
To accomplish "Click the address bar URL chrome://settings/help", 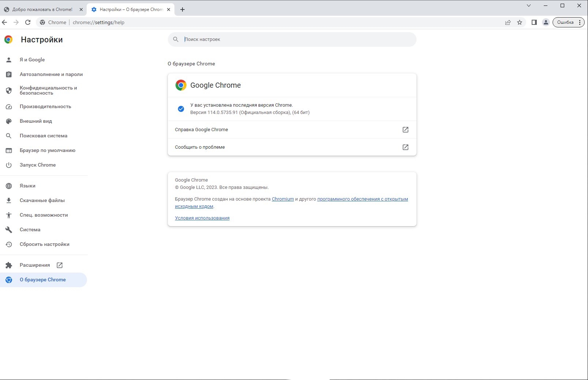I will (99, 22).
